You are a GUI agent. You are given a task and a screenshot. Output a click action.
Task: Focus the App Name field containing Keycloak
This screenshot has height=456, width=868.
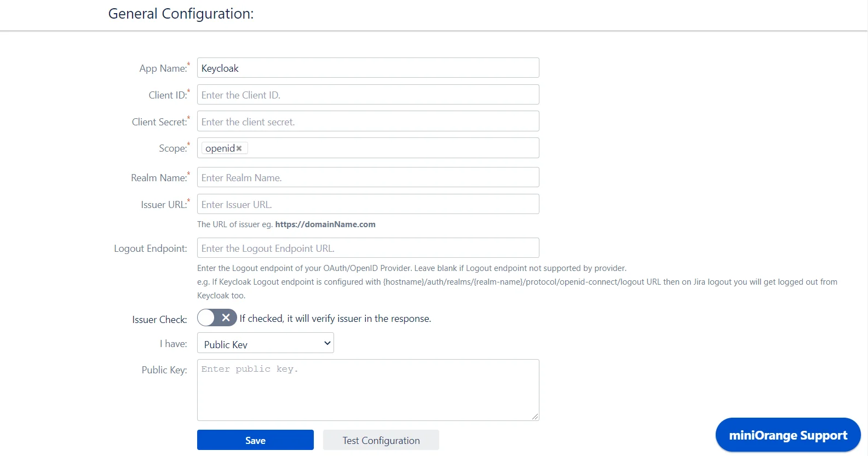point(367,68)
